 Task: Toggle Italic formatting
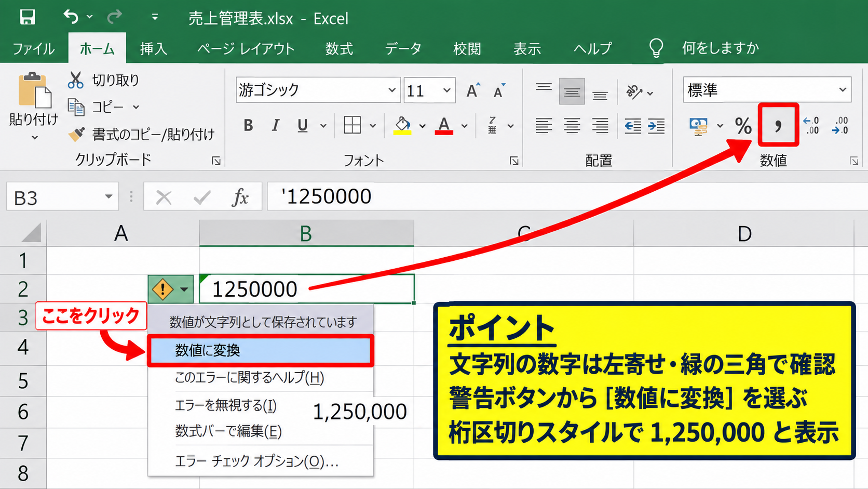(275, 125)
